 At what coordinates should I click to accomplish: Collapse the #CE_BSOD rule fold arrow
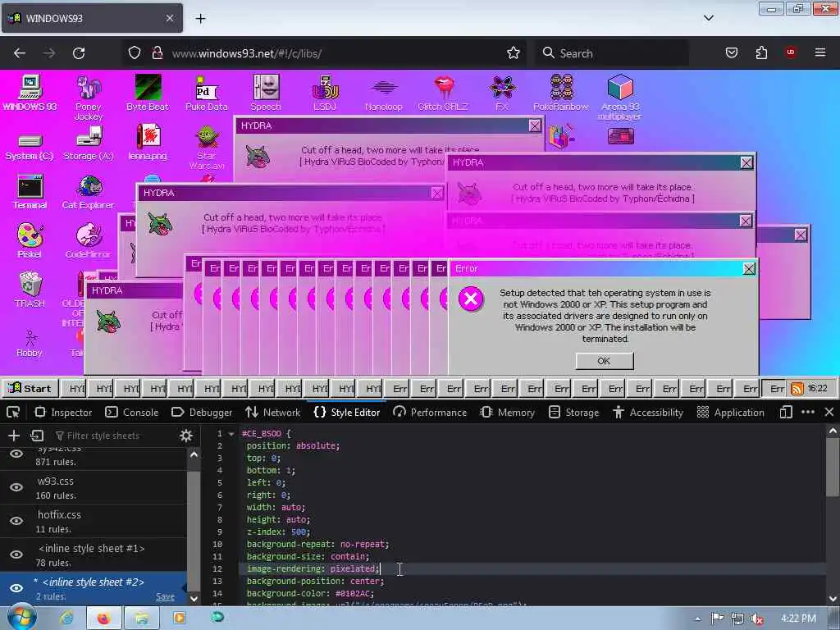[231, 433]
